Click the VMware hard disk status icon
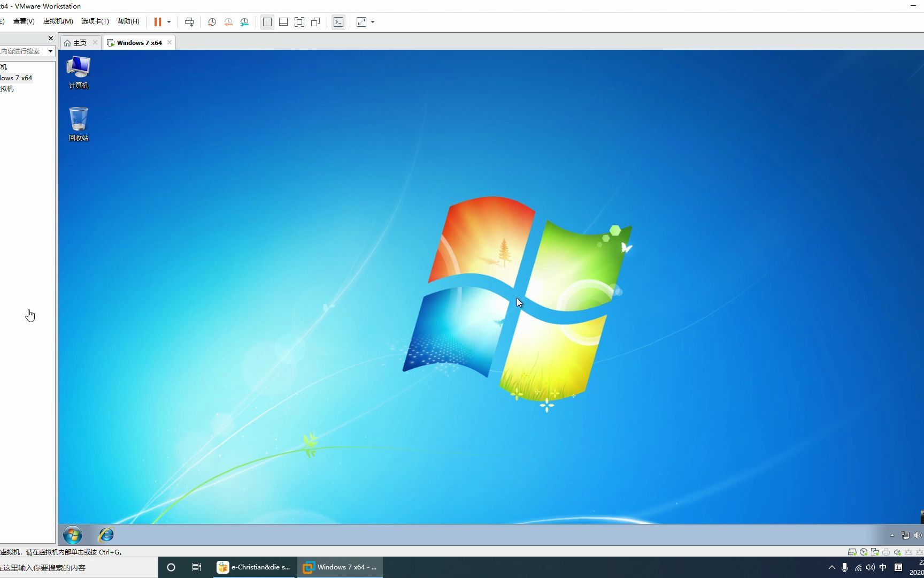Viewport: 924px width, 578px height. coord(852,552)
